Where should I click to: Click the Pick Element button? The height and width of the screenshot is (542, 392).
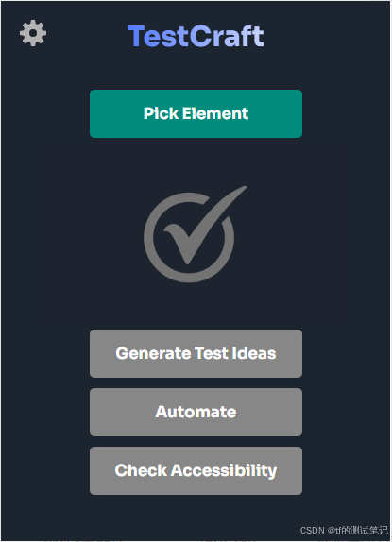[196, 113]
